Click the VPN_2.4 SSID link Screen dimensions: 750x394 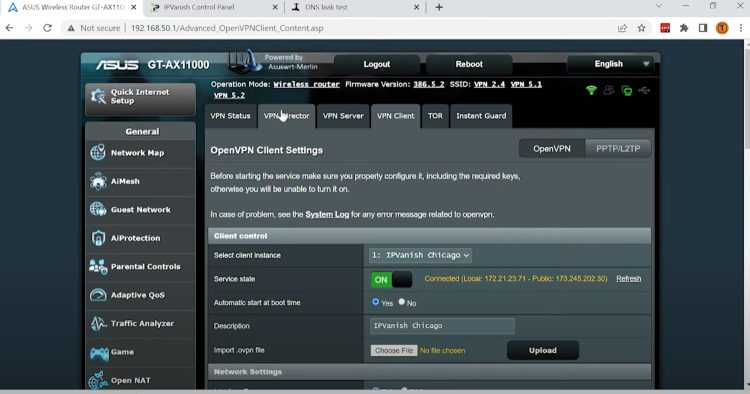click(x=489, y=84)
